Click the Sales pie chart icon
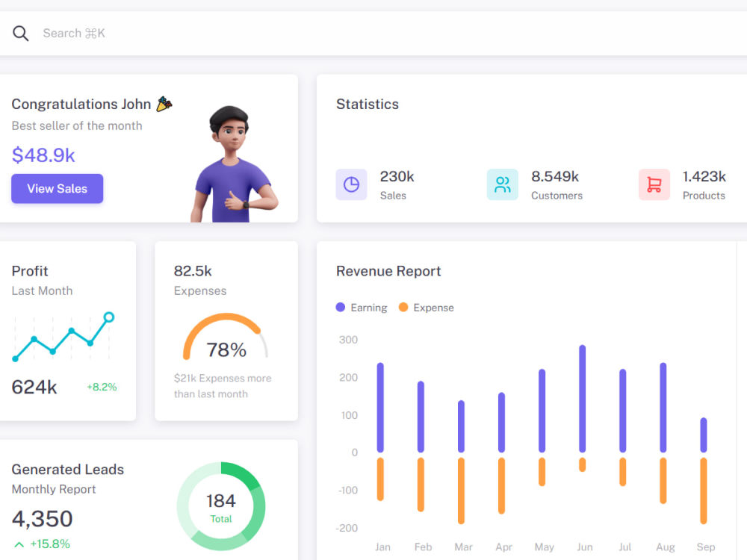747x560 pixels. pyautogui.click(x=351, y=184)
